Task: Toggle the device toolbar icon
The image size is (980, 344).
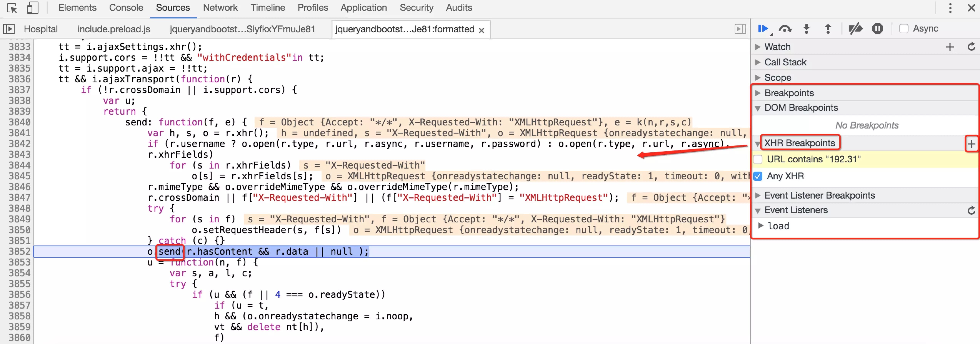Action: tap(33, 8)
